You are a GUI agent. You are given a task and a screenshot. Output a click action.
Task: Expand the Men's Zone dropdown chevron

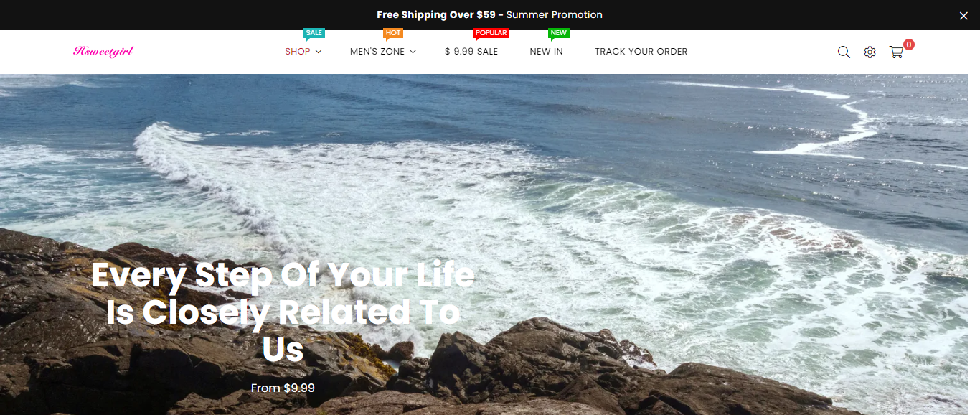[x=413, y=52]
